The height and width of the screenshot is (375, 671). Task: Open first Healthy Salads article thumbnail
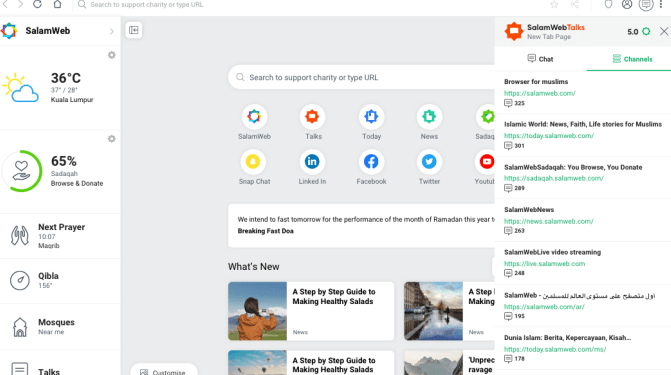click(257, 311)
